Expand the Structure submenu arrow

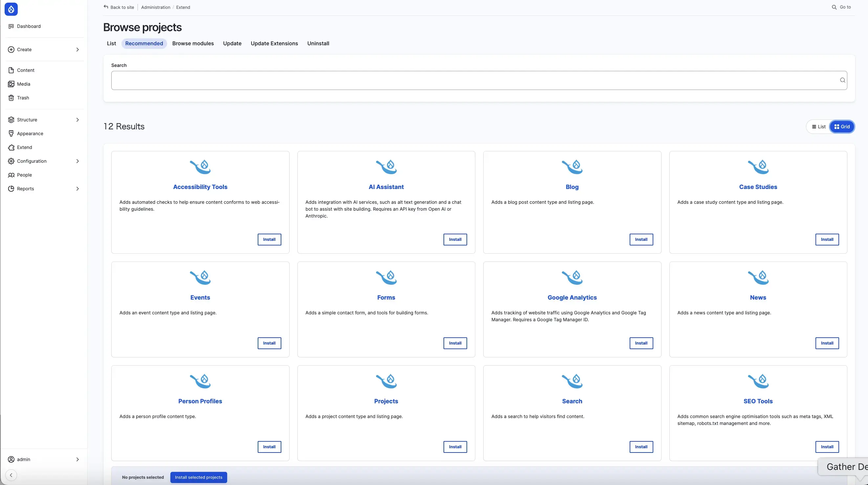click(77, 119)
